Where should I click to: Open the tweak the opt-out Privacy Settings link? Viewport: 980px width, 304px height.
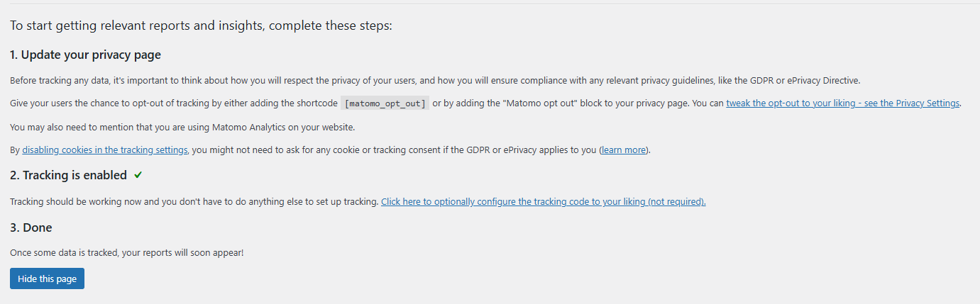pyautogui.click(x=842, y=103)
